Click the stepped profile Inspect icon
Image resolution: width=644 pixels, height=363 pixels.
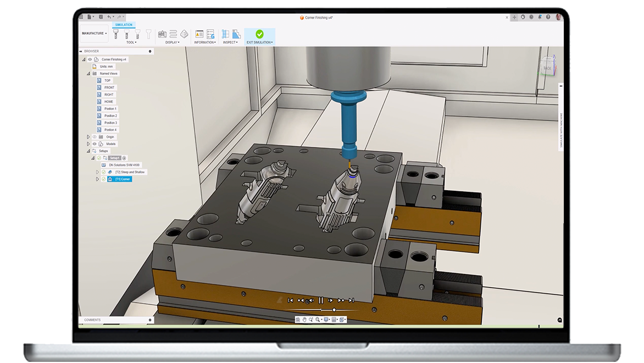click(x=236, y=34)
